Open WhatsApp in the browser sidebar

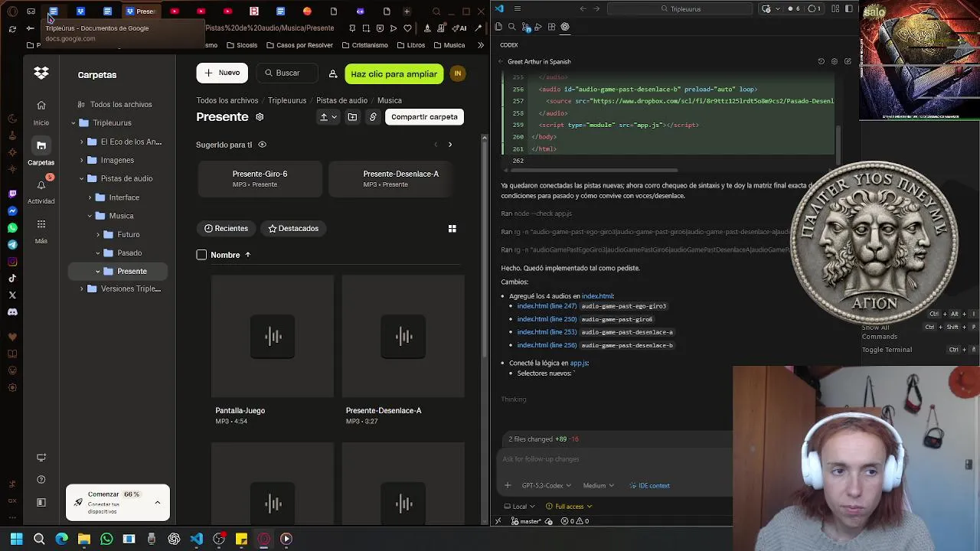(x=12, y=228)
